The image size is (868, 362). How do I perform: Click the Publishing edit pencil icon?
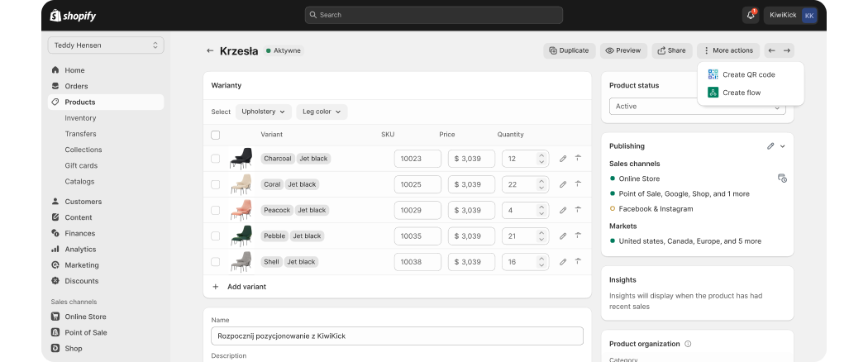click(770, 146)
